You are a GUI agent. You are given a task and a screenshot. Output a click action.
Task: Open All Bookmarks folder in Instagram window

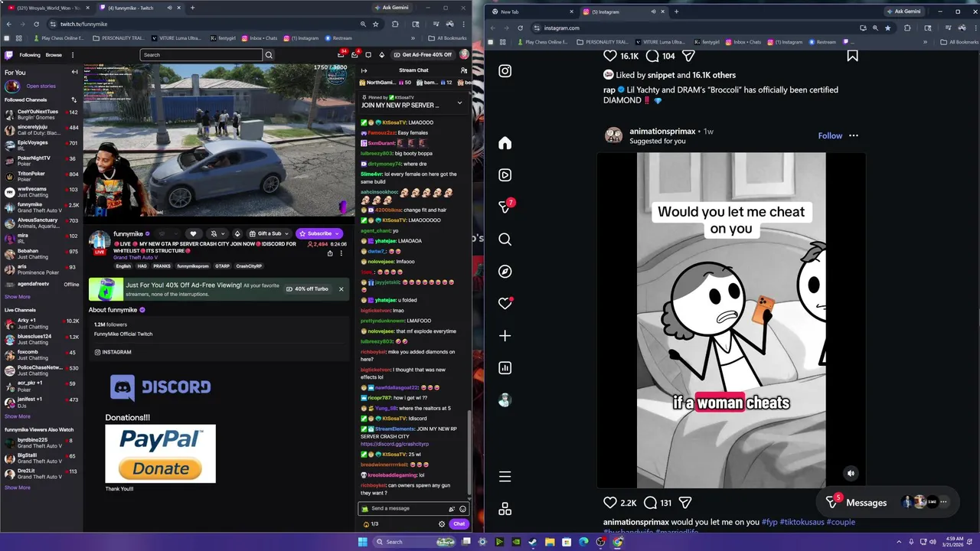[x=960, y=42]
